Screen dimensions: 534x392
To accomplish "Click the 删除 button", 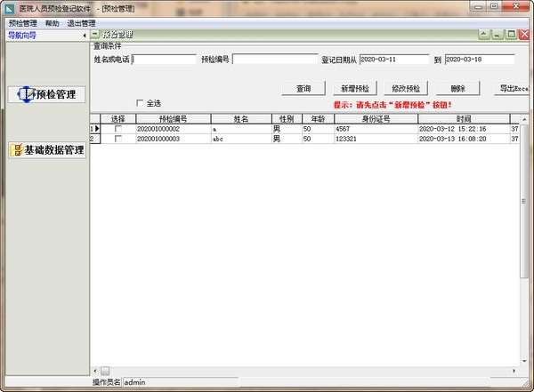I will 457,89.
